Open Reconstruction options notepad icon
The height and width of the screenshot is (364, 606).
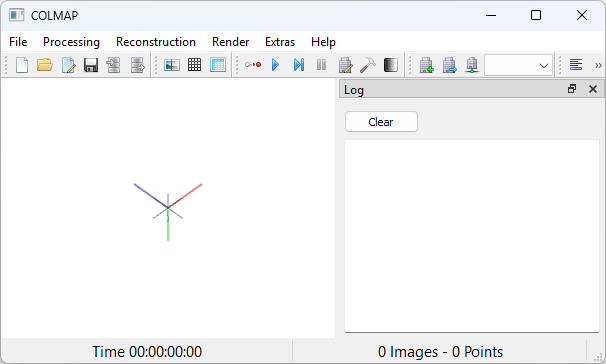pos(345,65)
